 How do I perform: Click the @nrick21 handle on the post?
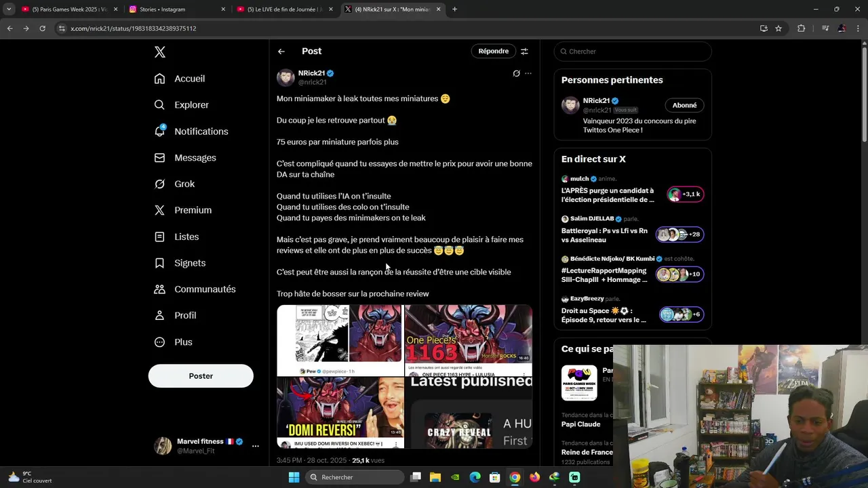(312, 82)
